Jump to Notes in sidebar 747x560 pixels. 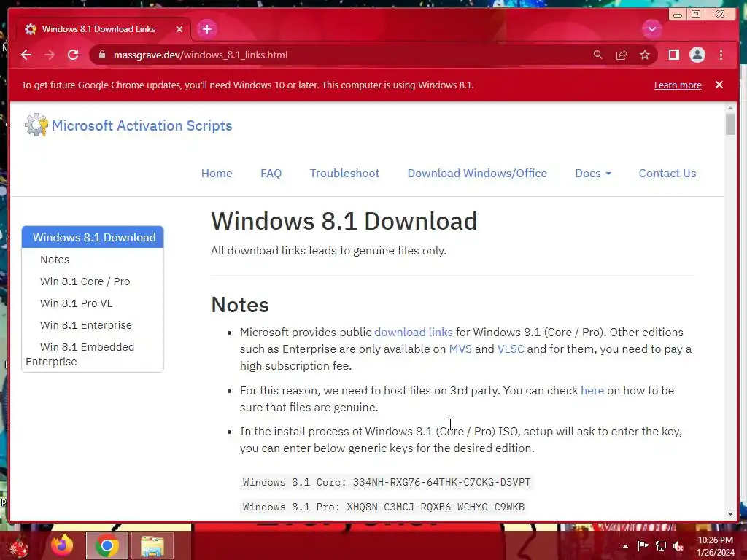[x=55, y=260]
